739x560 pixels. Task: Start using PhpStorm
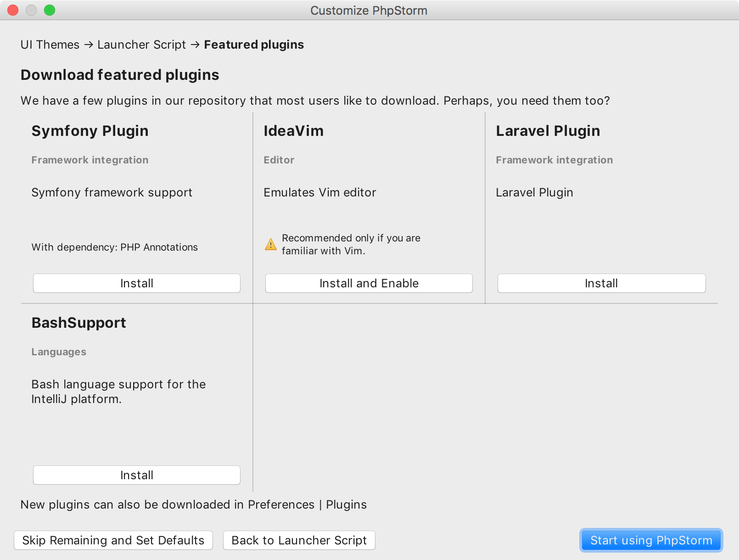[x=651, y=540]
